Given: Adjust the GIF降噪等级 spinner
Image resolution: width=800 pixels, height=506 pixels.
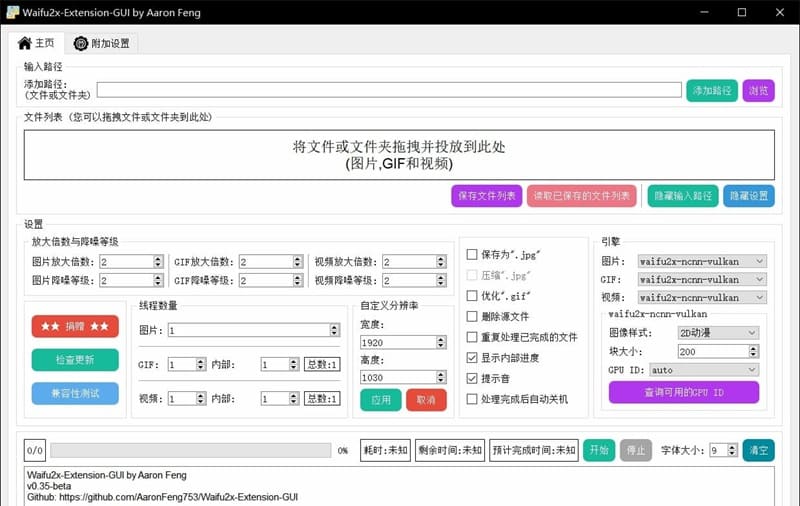Looking at the screenshot, I should click(271, 280).
